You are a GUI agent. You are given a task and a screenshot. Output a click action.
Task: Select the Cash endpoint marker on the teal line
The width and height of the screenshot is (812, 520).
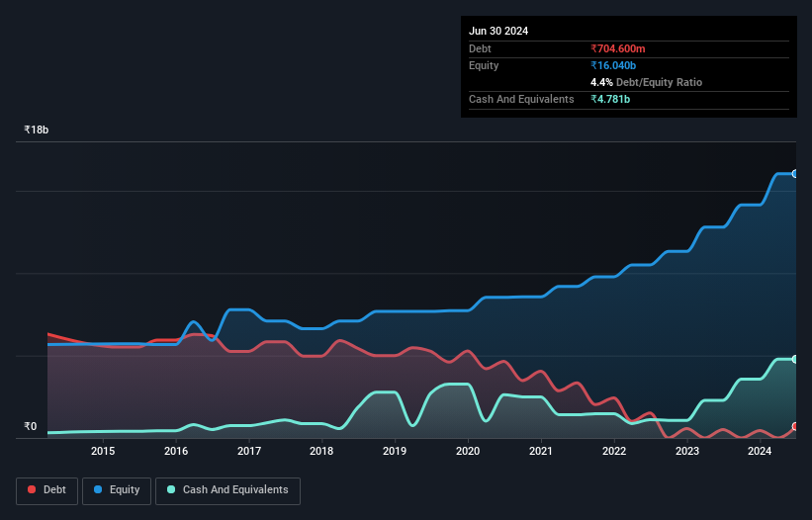795,359
